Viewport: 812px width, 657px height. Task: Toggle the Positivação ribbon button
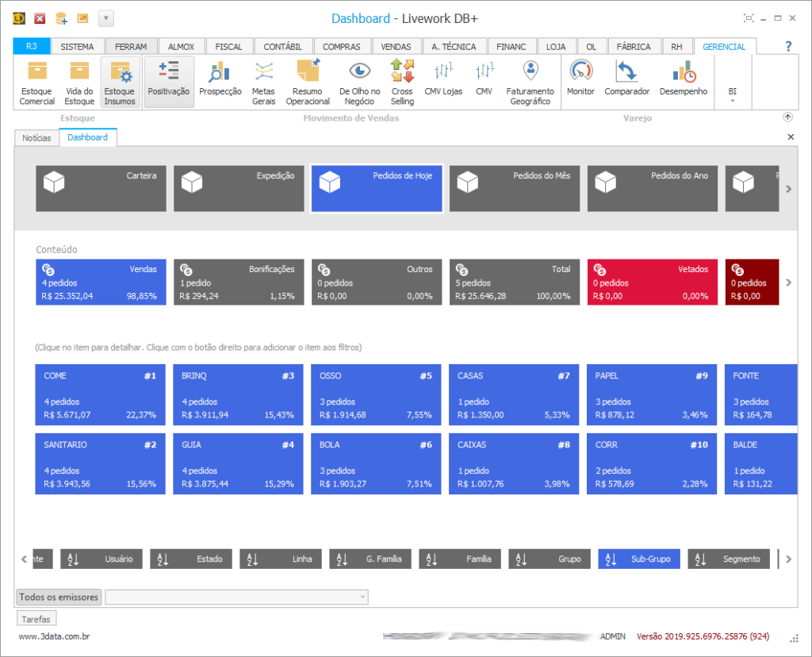[169, 83]
